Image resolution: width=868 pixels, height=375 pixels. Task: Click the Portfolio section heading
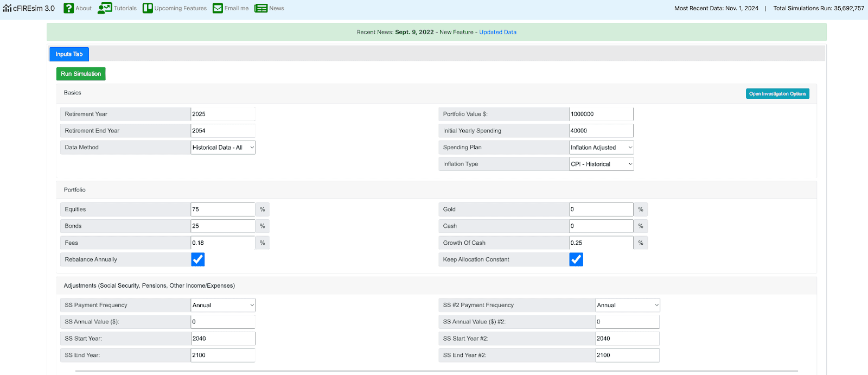coord(75,190)
